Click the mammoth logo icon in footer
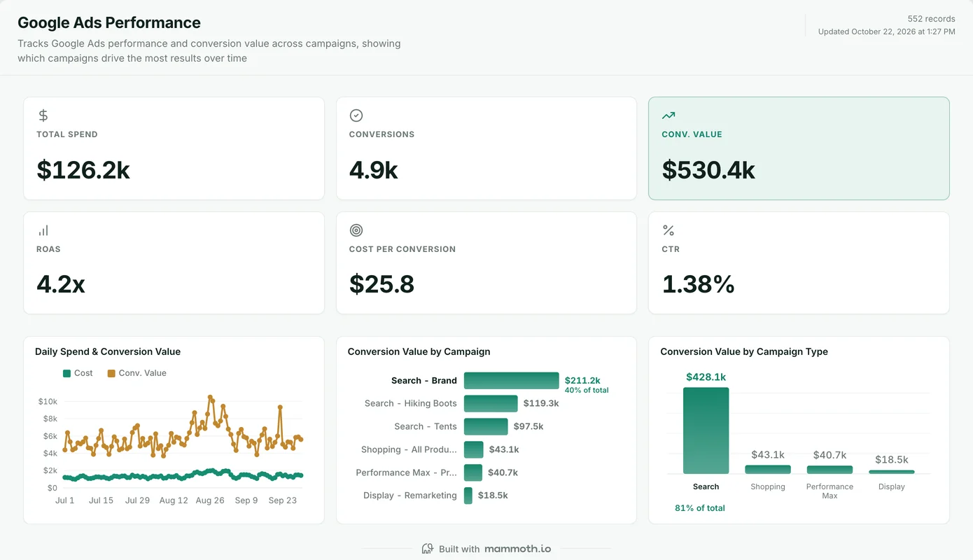This screenshot has height=560, width=973. (x=428, y=549)
